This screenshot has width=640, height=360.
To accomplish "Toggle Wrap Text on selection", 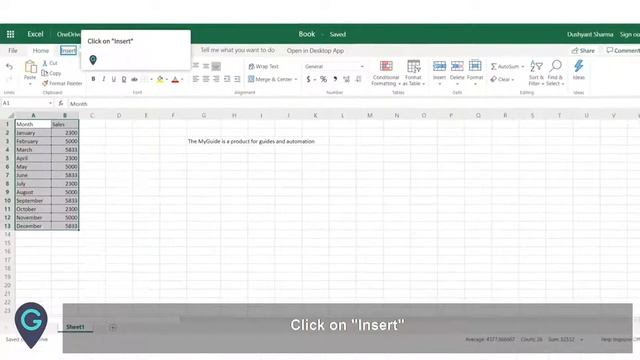I will pyautogui.click(x=264, y=66).
